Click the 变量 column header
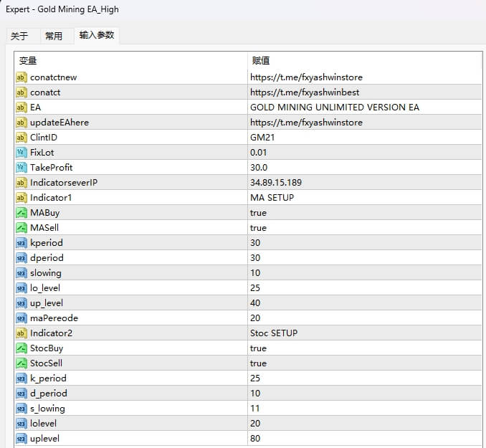Screen dimensions: 486x448 click(x=129, y=61)
